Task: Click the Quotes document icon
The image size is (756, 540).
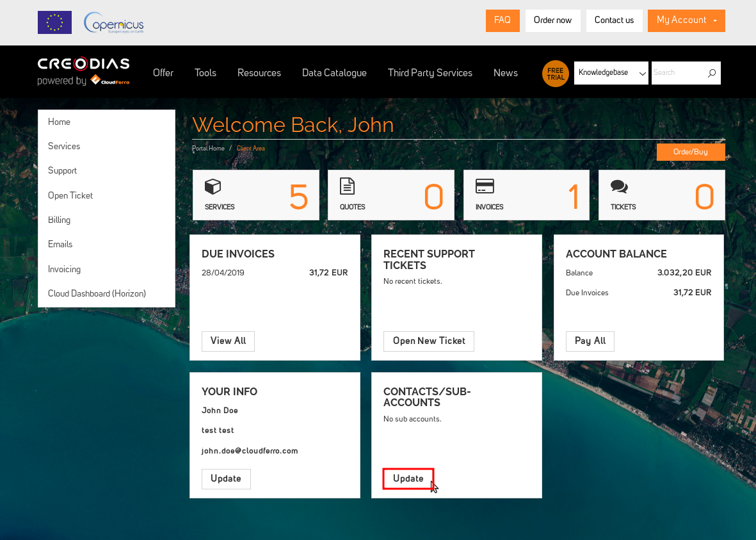Action: 347,186
